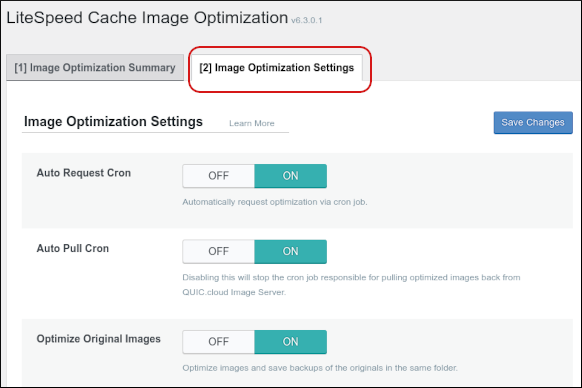Set Auto Pull Cron to OFF
Image resolution: width=582 pixels, height=388 pixels.
pos(218,251)
